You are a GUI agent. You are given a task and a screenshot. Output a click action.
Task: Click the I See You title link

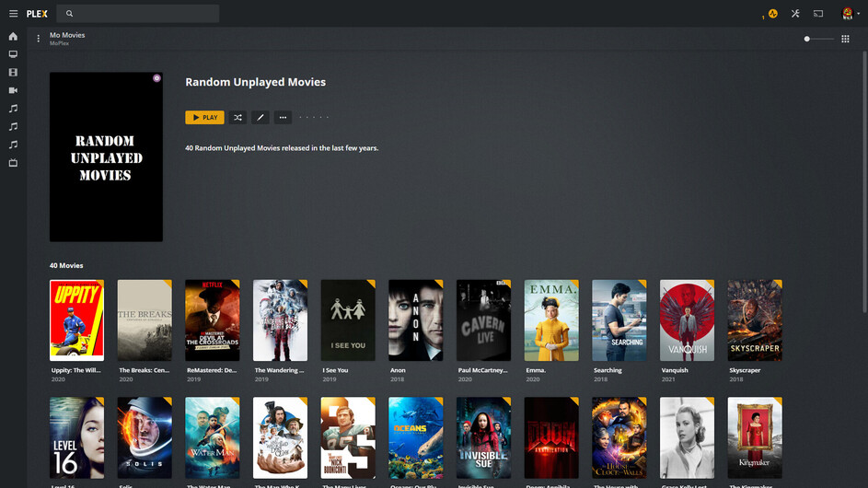pyautogui.click(x=335, y=370)
